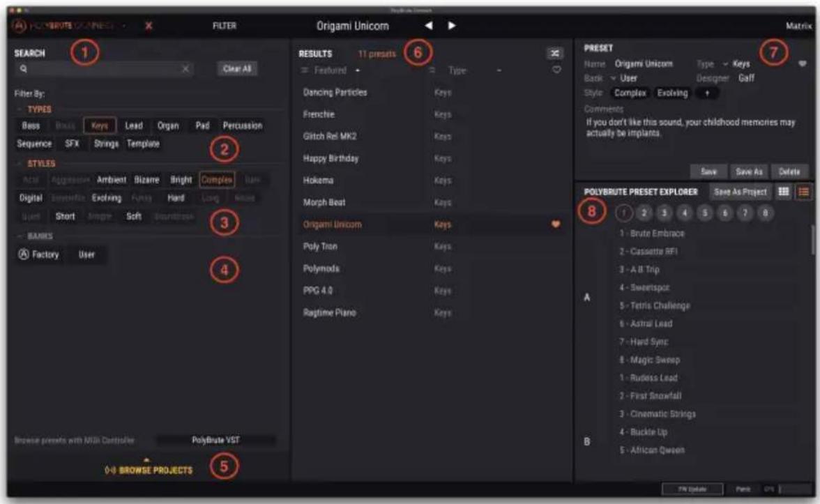Select bank circle 6 in Preset Explorer
This screenshot has width=820, height=504.
[x=725, y=213]
